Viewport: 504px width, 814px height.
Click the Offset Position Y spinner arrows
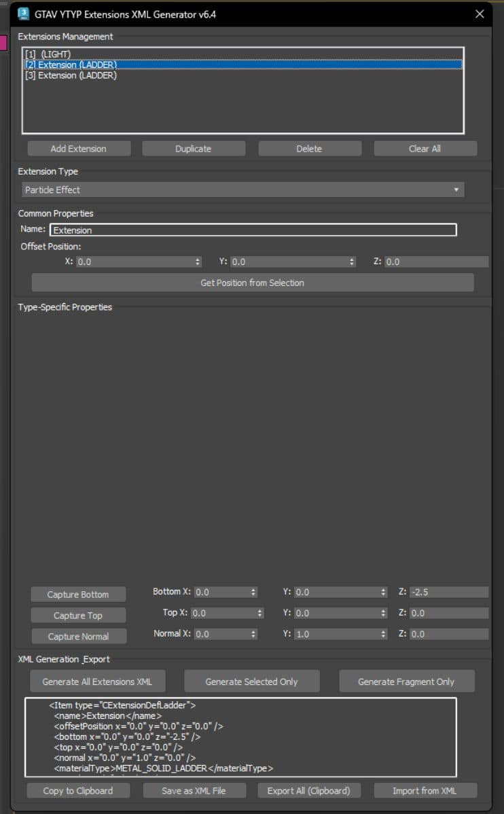click(351, 262)
